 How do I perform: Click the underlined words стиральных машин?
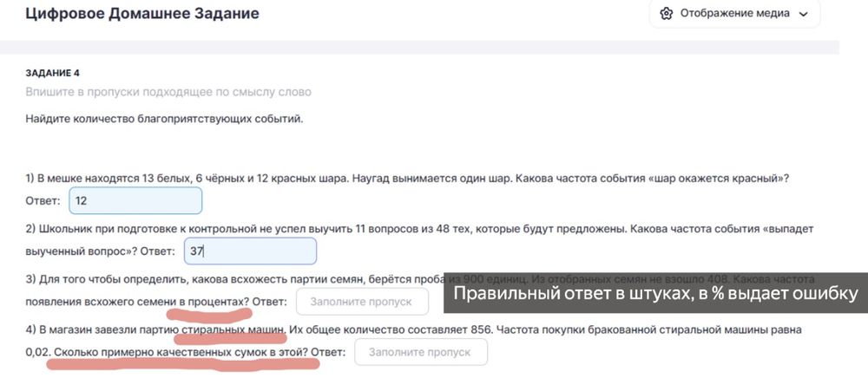233,330
